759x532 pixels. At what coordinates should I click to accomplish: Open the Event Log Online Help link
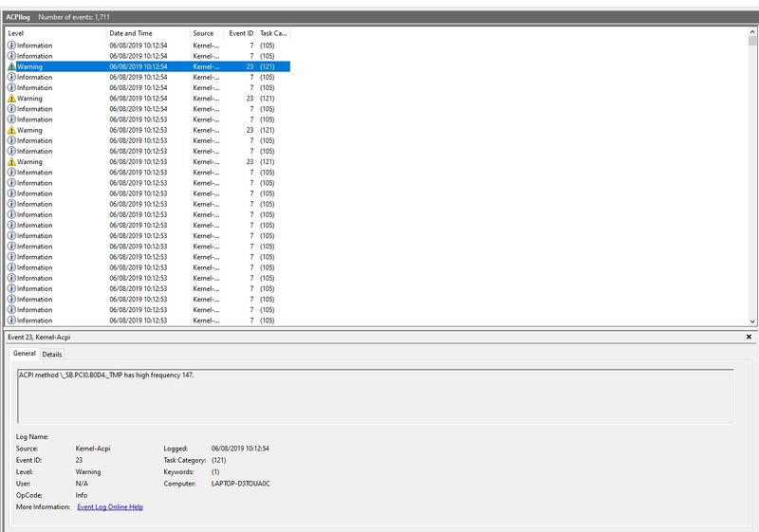(x=110, y=507)
